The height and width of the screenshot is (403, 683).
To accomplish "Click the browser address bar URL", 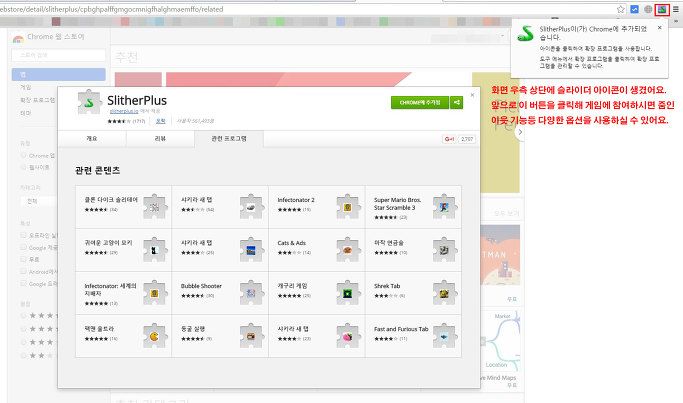I will click(112, 9).
